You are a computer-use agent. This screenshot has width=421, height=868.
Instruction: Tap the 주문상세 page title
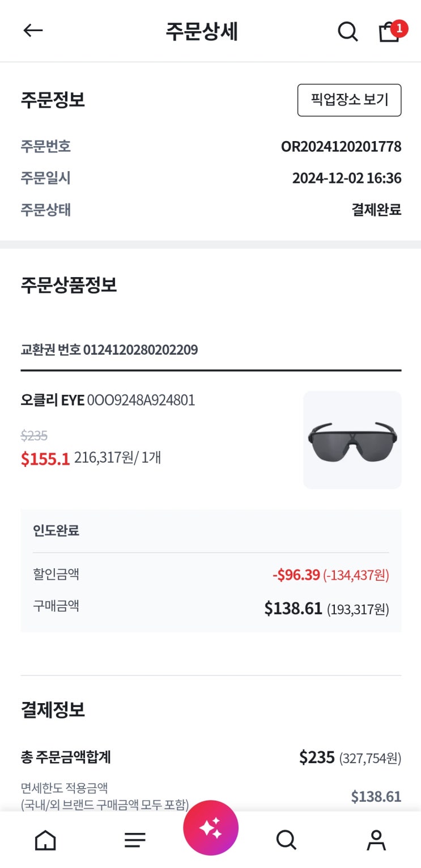(x=202, y=31)
